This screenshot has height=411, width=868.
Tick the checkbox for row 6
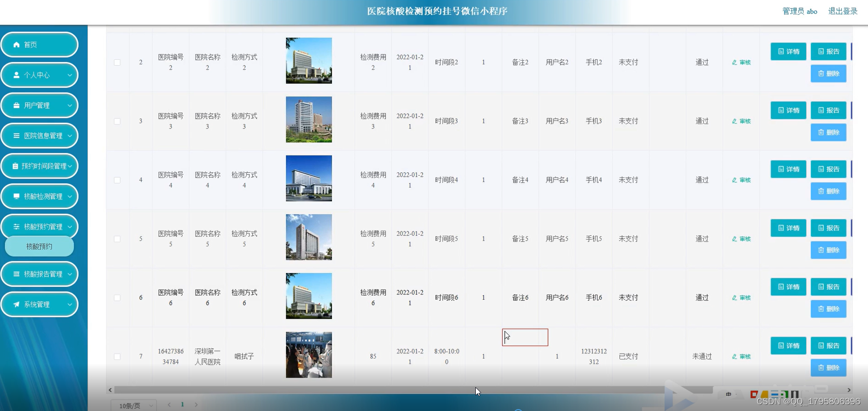117,298
